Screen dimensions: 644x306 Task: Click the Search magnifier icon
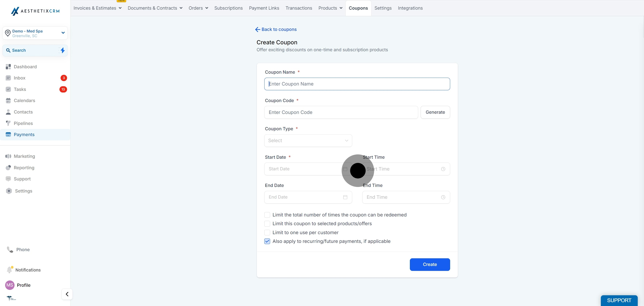point(8,50)
